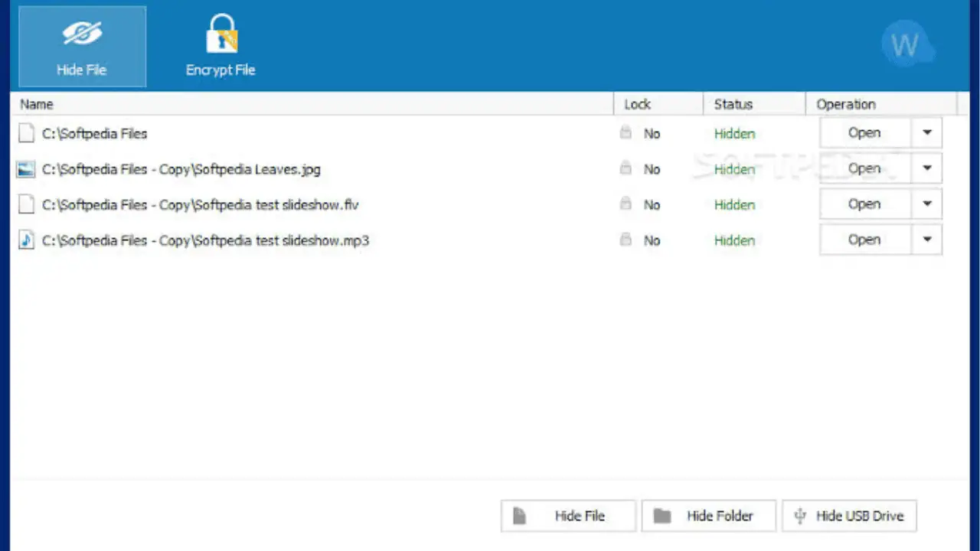Click the Hide USB Drive button
Screen dimensions: 980x551
click(x=849, y=516)
